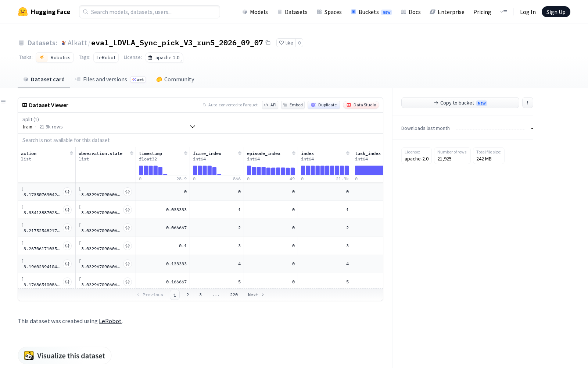Go to Spaces
Image resolution: width=588 pixels, height=368 pixels.
pos(329,12)
